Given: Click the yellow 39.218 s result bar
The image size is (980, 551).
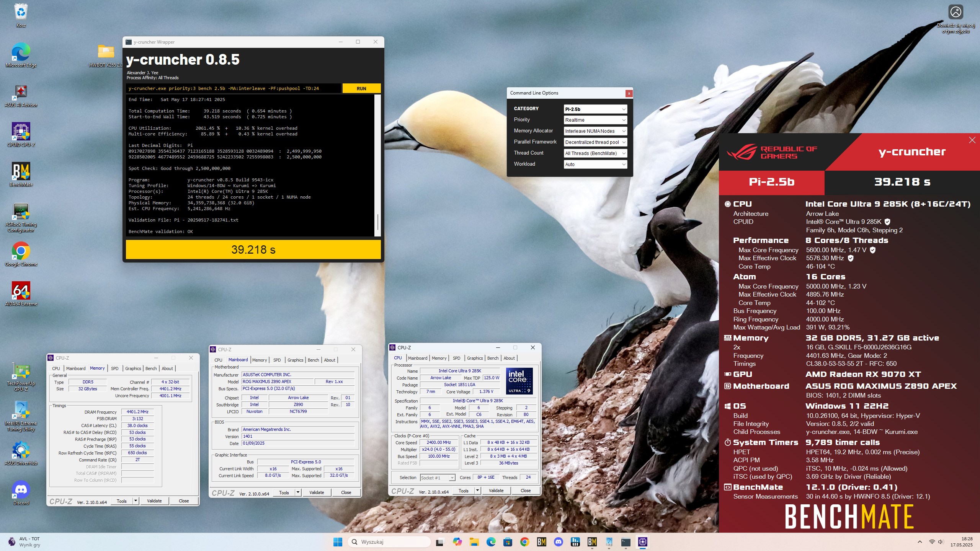Looking at the screenshot, I should click(x=253, y=249).
